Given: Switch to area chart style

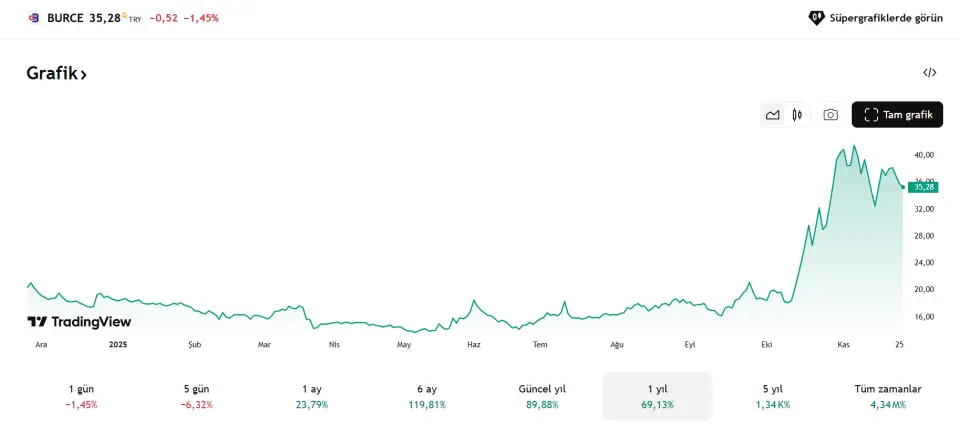Looking at the screenshot, I should click(x=773, y=115).
